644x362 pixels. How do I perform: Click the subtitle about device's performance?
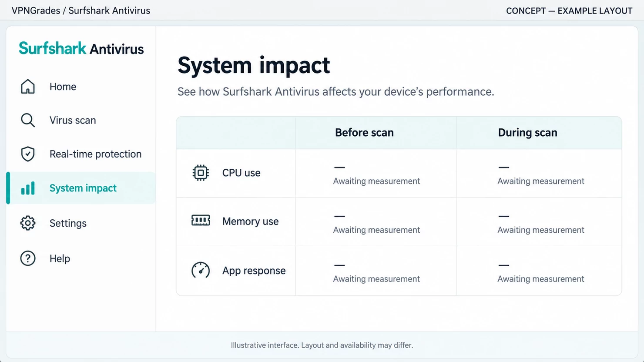[335, 92]
